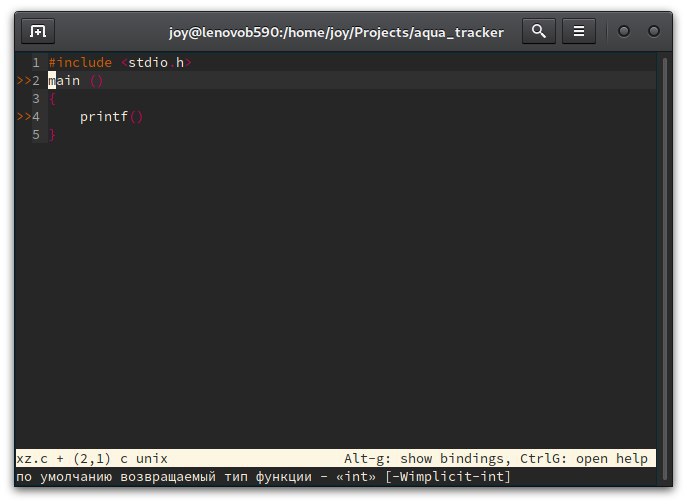
Task: Click the search magnifier icon
Action: pyautogui.click(x=538, y=32)
